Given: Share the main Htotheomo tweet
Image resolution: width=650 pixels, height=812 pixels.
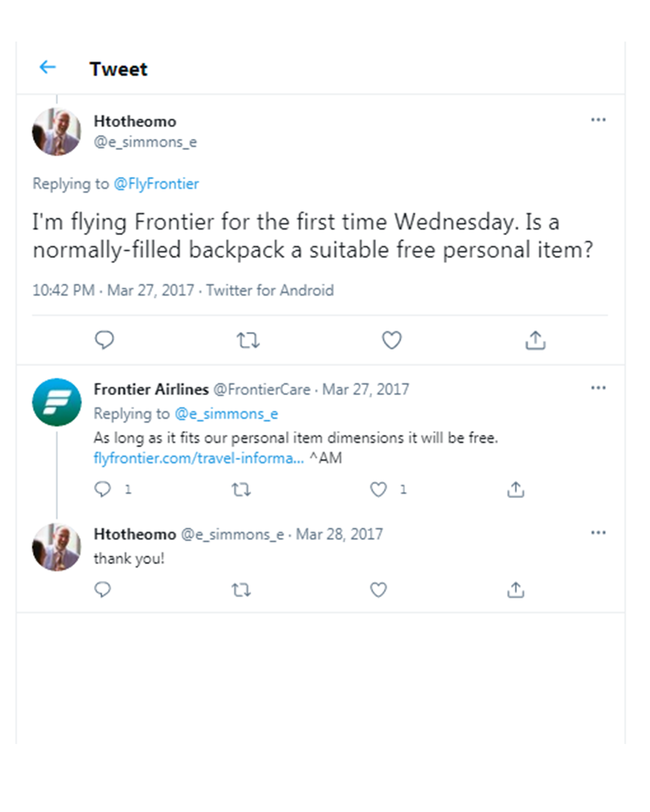Looking at the screenshot, I should pos(535,340).
